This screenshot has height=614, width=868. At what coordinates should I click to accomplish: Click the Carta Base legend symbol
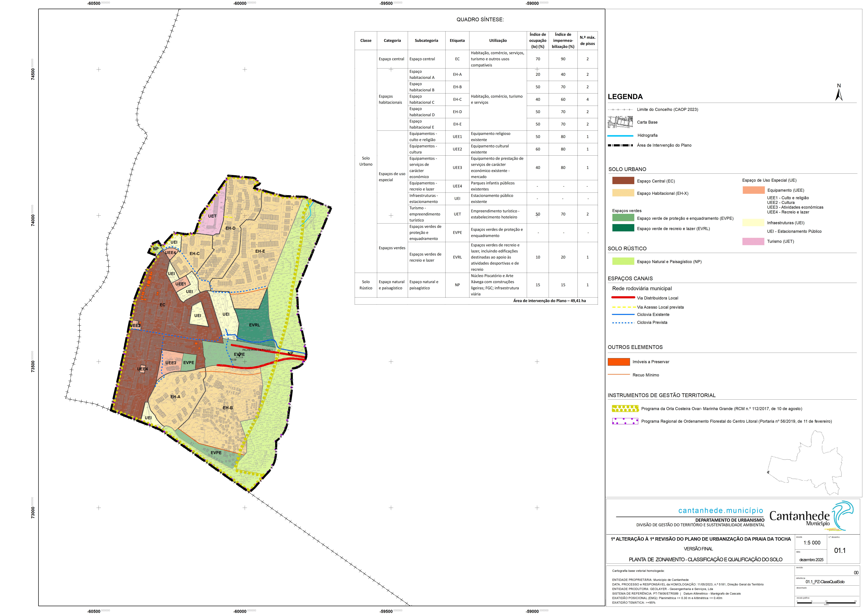(x=620, y=122)
